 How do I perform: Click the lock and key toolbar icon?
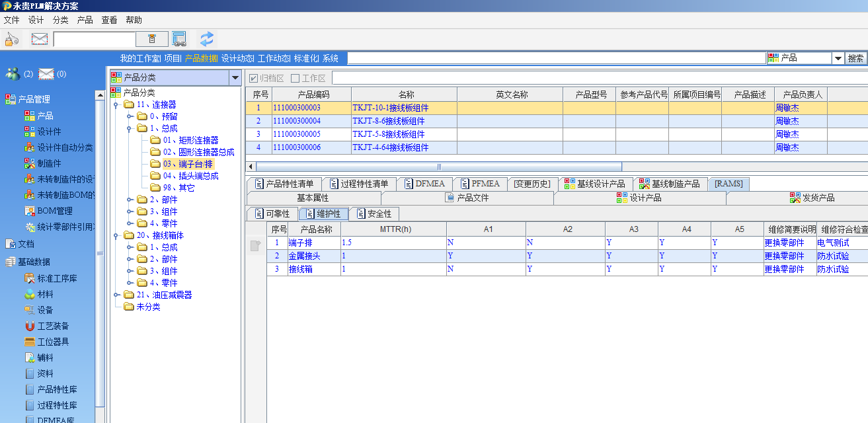tap(11, 39)
